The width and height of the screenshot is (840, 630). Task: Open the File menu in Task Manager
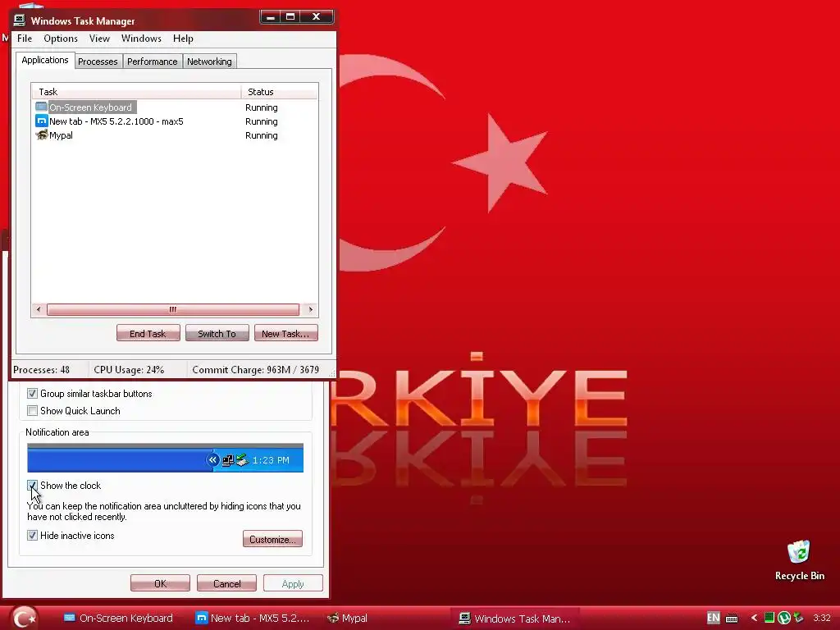(x=25, y=39)
